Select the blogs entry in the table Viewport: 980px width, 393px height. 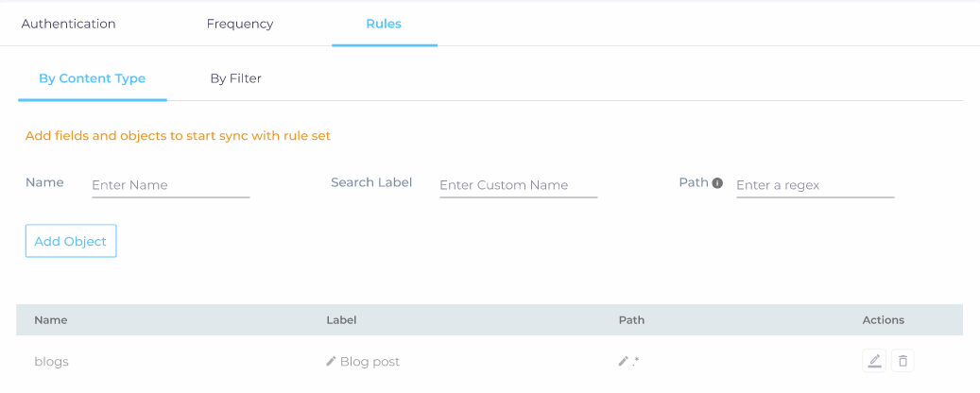point(51,362)
